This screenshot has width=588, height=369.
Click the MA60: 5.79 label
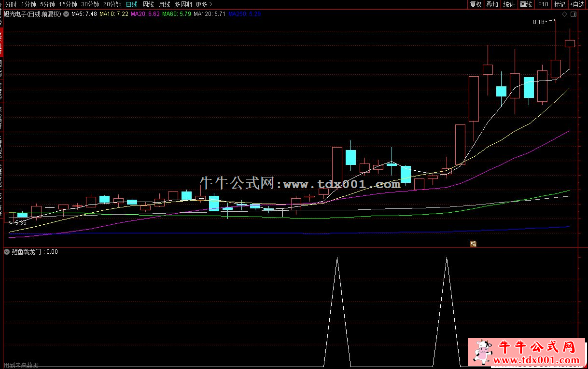coord(177,14)
